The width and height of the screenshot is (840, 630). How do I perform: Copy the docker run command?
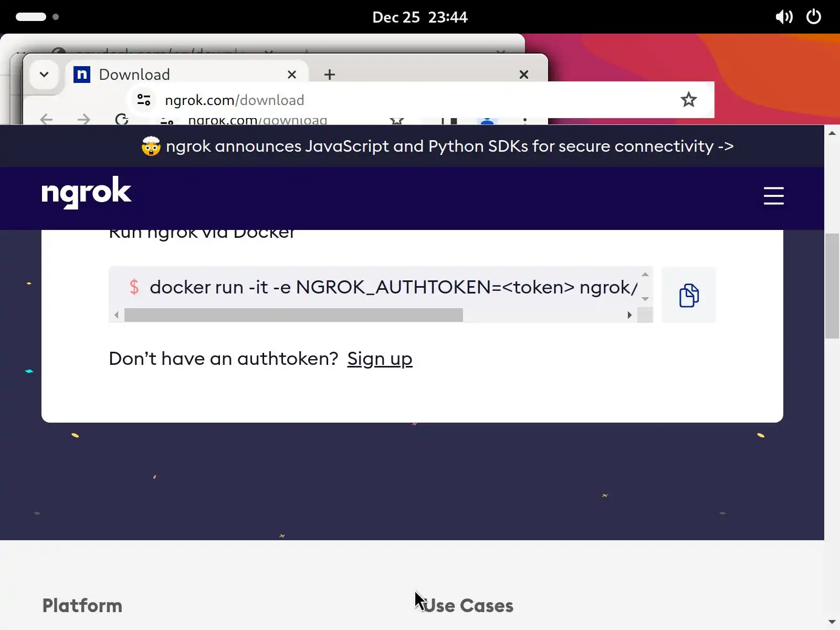(688, 295)
